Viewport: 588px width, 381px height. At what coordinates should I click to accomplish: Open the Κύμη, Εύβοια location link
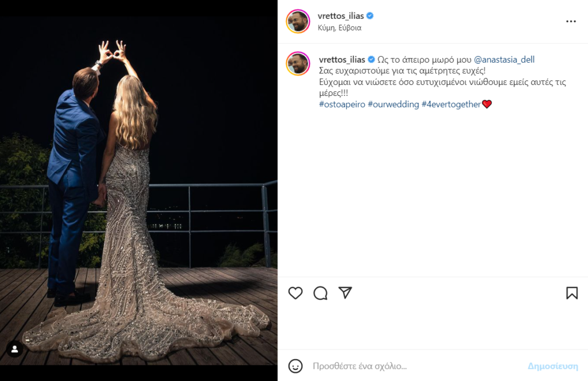[339, 28]
